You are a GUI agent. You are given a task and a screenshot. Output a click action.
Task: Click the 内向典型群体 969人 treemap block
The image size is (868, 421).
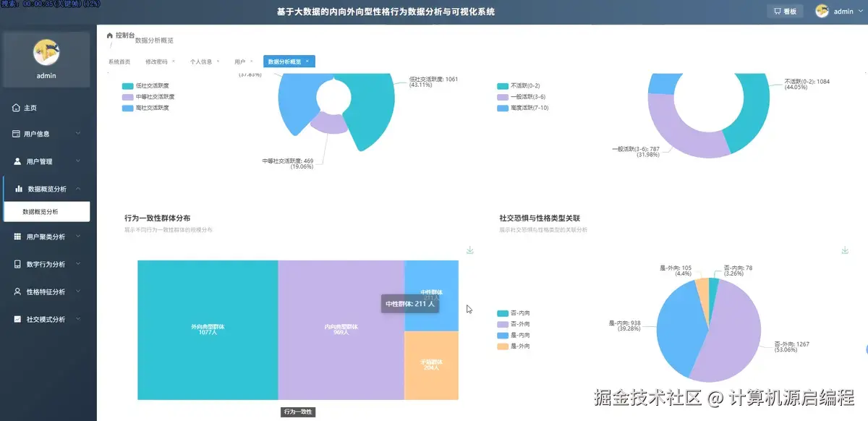tap(341, 330)
